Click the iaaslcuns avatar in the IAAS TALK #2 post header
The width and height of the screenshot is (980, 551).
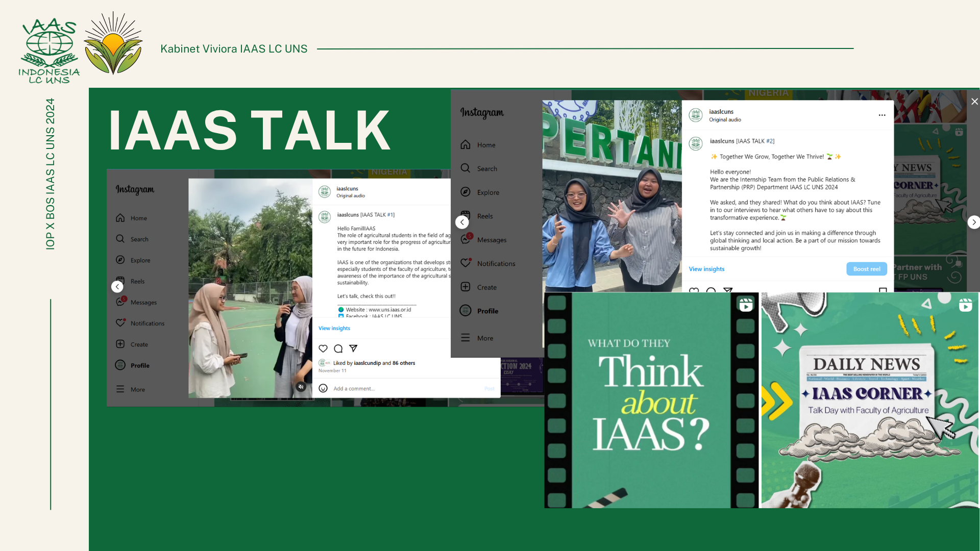pyautogui.click(x=696, y=115)
